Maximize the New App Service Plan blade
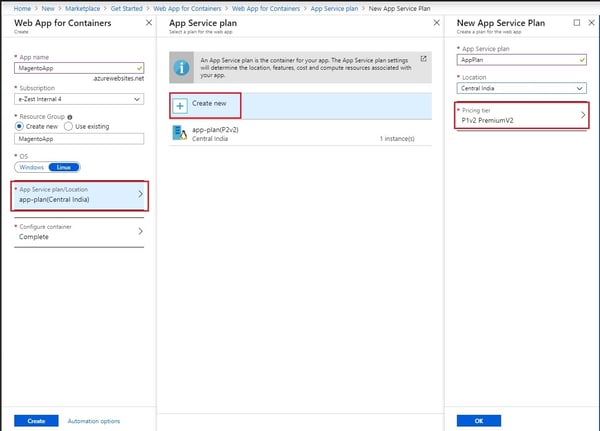600x431 pixels. [x=577, y=23]
